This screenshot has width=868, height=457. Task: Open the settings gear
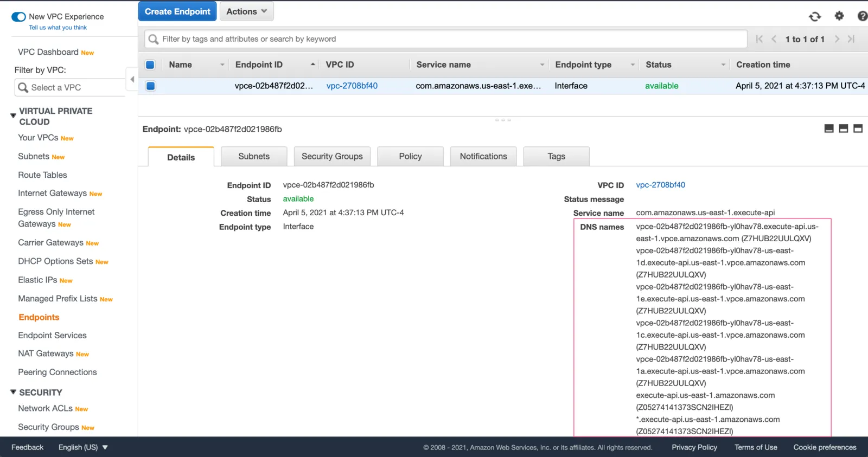[x=839, y=16]
